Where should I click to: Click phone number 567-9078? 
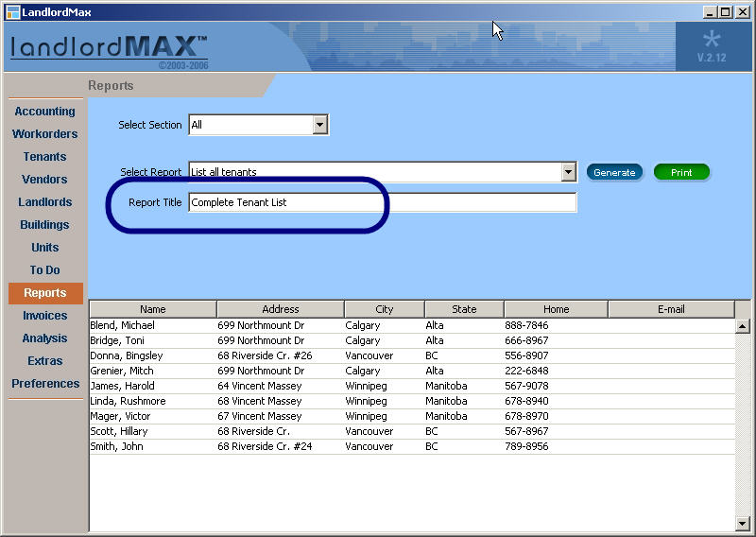point(526,386)
